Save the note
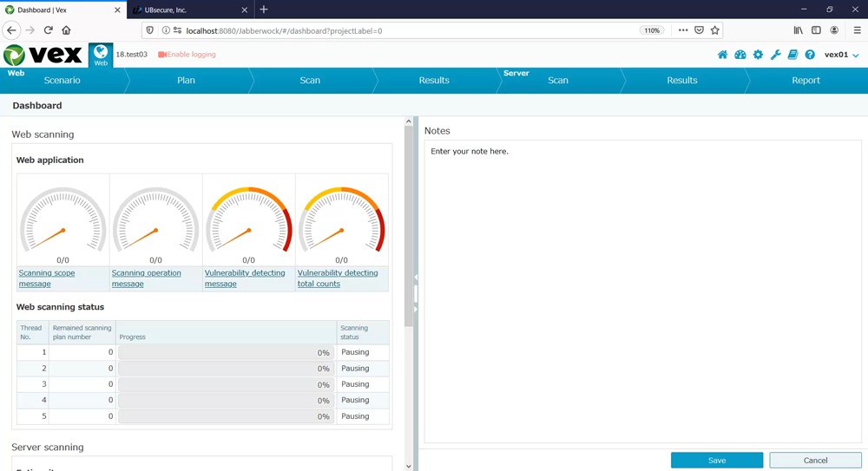The image size is (868, 471). pos(716,461)
